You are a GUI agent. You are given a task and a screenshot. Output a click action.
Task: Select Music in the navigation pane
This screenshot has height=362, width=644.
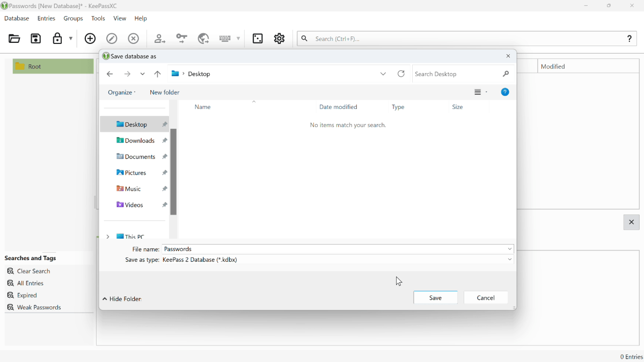pyautogui.click(x=135, y=189)
